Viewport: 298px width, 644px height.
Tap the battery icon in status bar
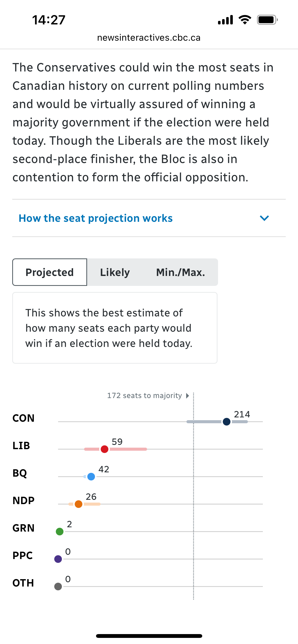(267, 20)
